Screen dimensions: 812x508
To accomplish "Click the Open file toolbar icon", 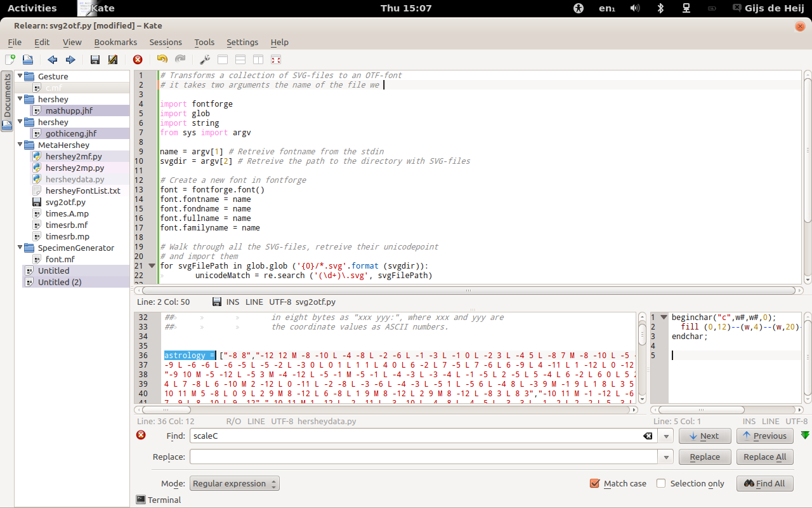I will tap(28, 60).
